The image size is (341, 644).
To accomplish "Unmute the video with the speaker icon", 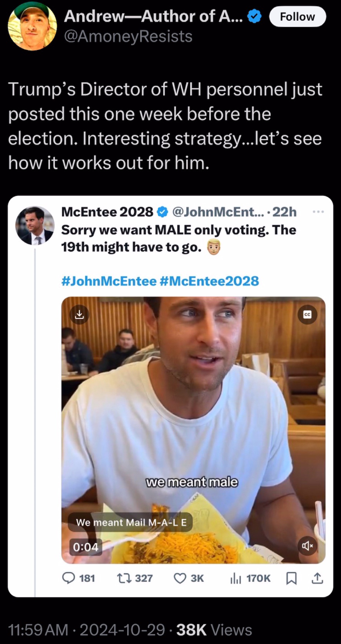I will click(307, 545).
